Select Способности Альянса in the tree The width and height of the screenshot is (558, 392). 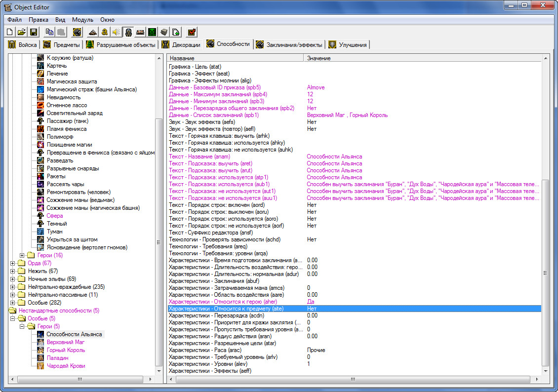74,334
